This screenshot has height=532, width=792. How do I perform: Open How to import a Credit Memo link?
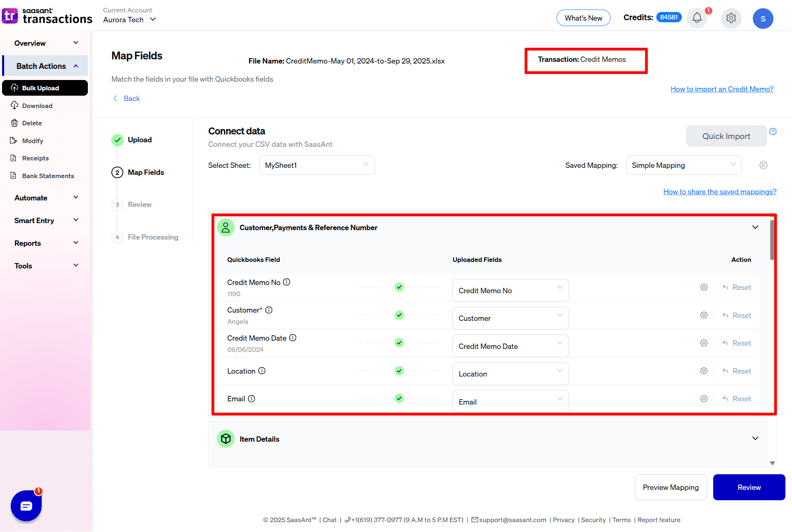point(721,89)
